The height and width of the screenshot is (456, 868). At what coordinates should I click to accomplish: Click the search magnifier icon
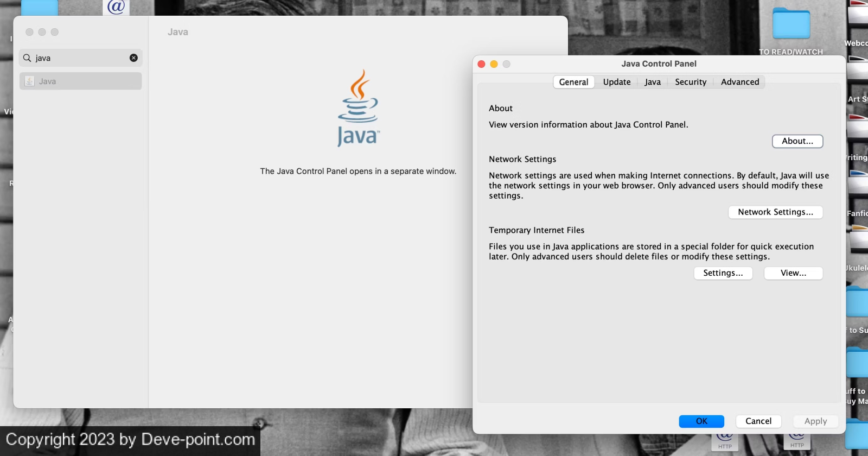click(27, 58)
